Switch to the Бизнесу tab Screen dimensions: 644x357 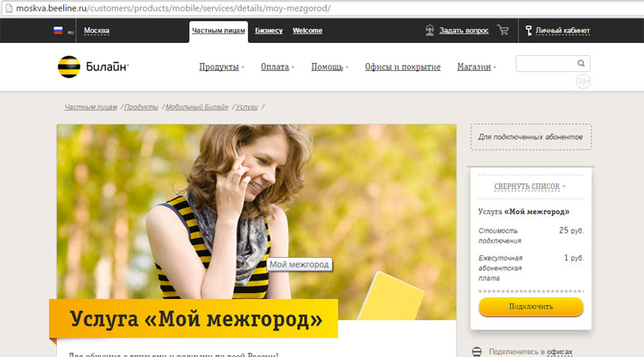click(269, 31)
